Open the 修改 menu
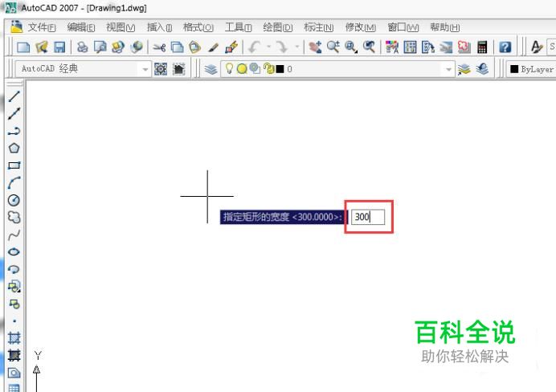The image size is (556, 392). click(360, 27)
